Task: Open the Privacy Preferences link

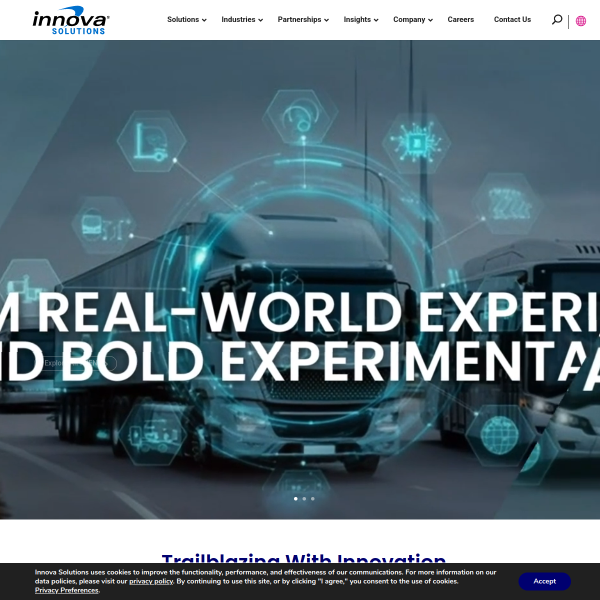Action: pyautogui.click(x=67, y=590)
